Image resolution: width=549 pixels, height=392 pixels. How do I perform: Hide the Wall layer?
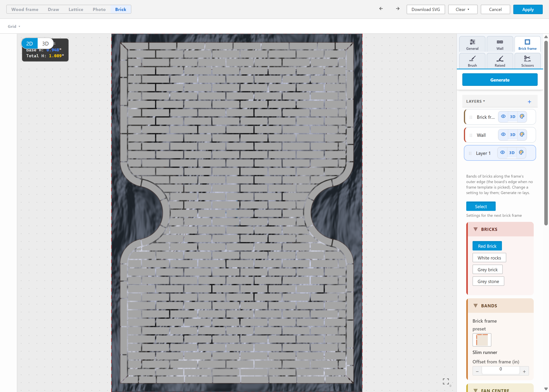pos(503,134)
